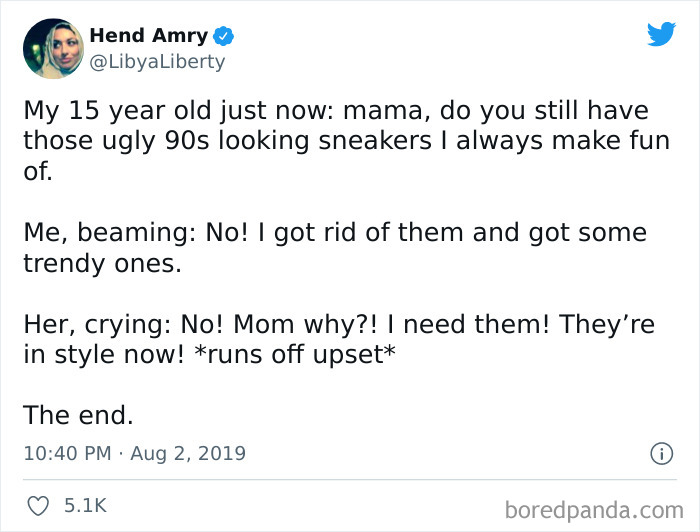The width and height of the screenshot is (700, 532).
Task: Click the 5.1K likes count
Action: point(84,507)
